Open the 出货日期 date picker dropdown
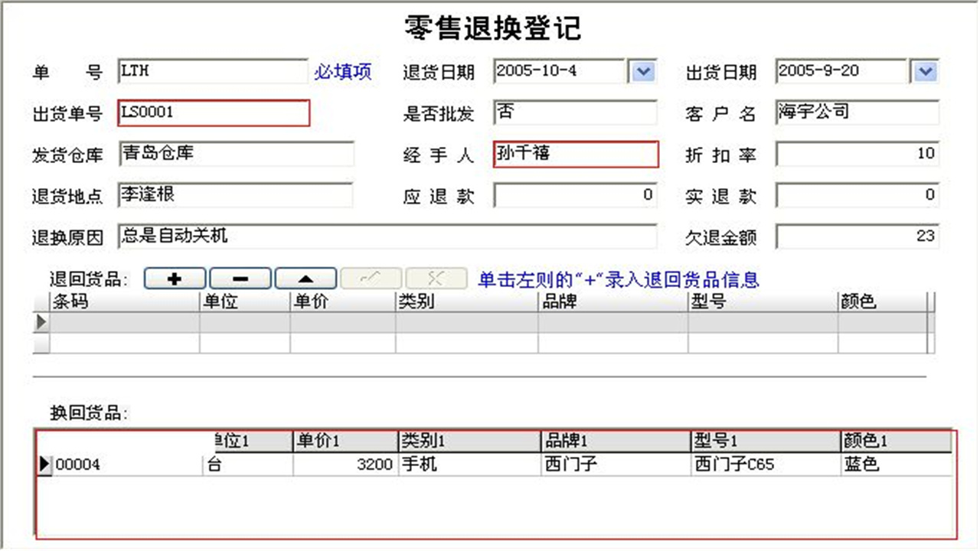980x551 pixels. point(925,71)
